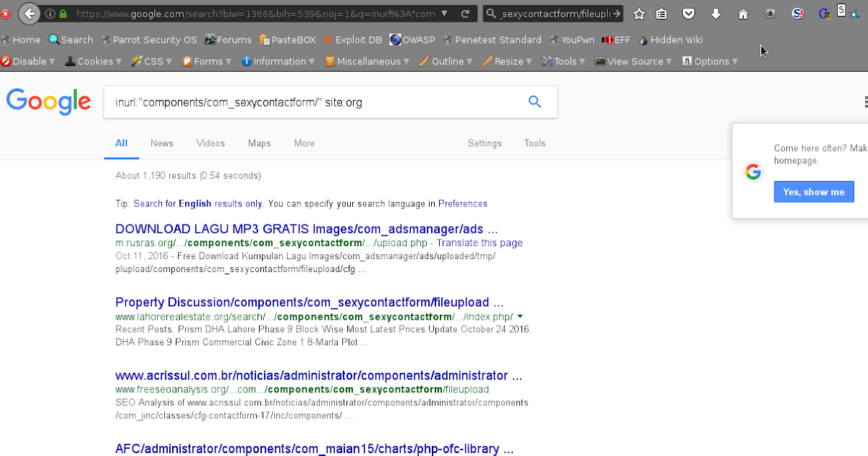Image resolution: width=868 pixels, height=456 pixels.
Task: Click the green padlock security icon
Action: click(x=63, y=14)
